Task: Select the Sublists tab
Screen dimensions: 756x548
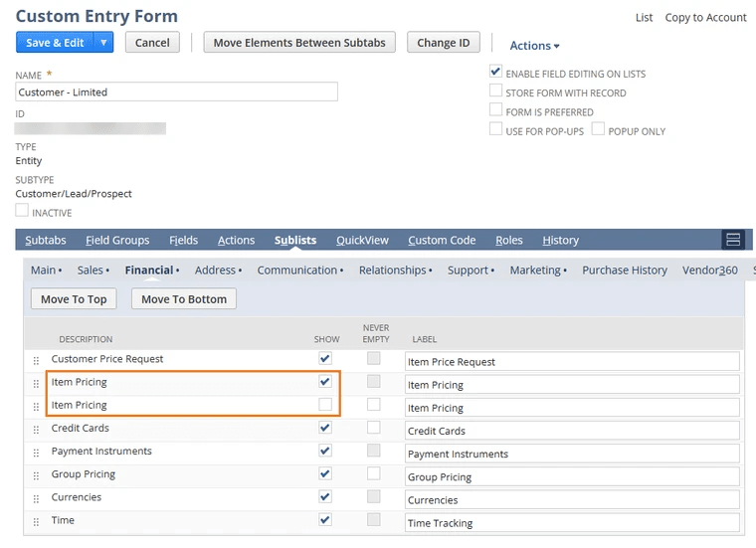Action: point(295,240)
